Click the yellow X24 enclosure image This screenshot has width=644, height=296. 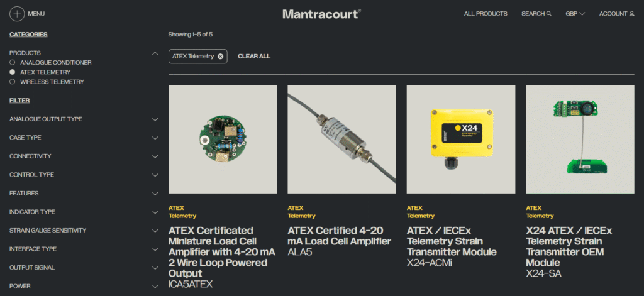461,139
